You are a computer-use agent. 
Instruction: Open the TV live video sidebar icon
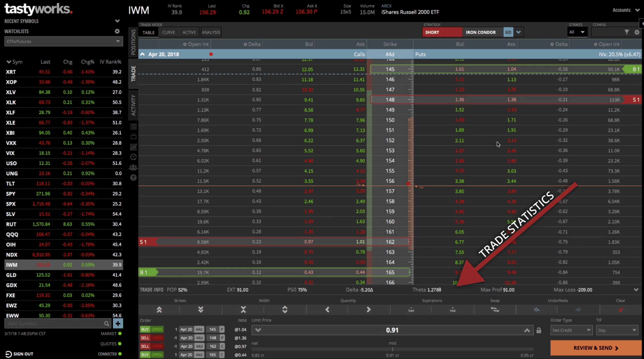(x=133, y=136)
